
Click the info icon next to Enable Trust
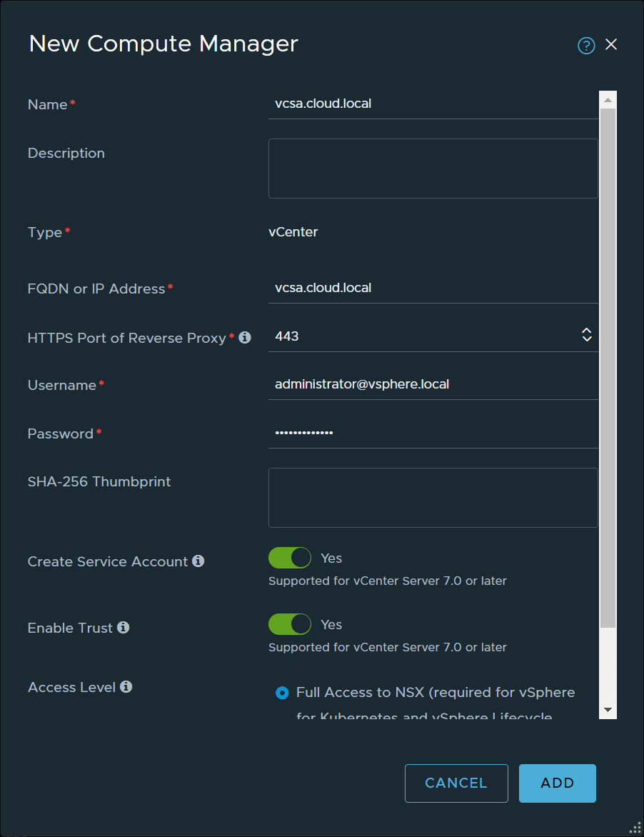pos(123,628)
